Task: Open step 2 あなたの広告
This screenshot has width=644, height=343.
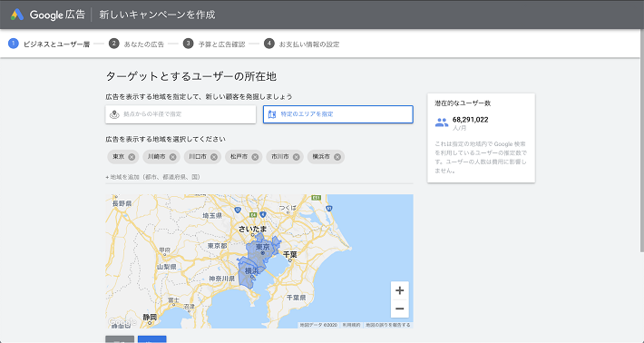Action: 137,44
